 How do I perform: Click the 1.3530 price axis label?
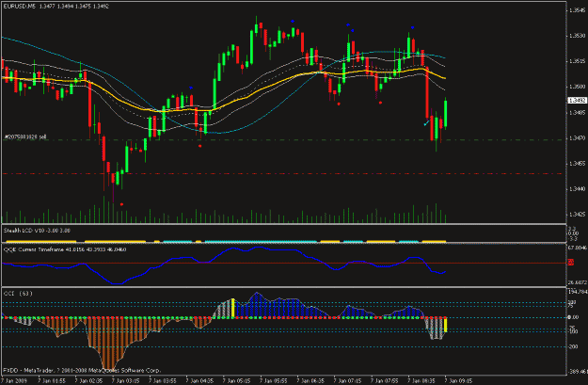[x=577, y=36]
